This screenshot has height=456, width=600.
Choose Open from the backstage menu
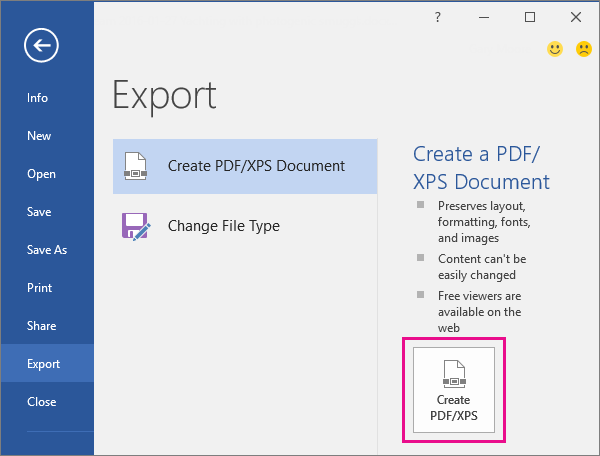point(41,174)
